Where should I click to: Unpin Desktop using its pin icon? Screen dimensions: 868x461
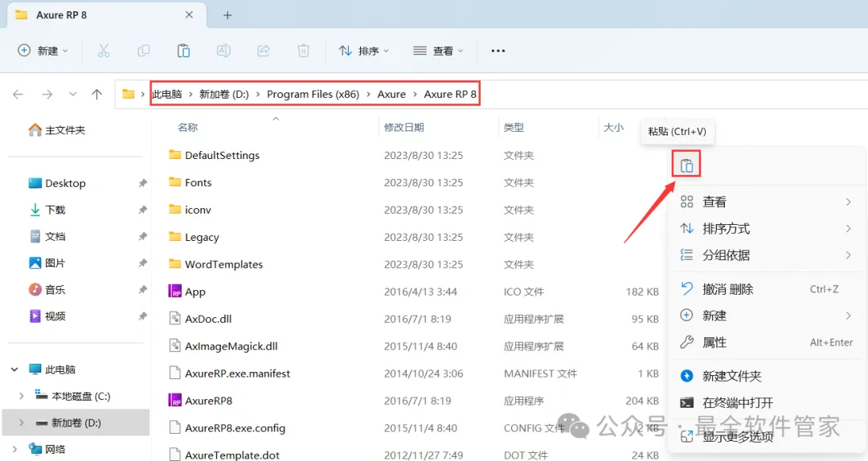pos(143,183)
